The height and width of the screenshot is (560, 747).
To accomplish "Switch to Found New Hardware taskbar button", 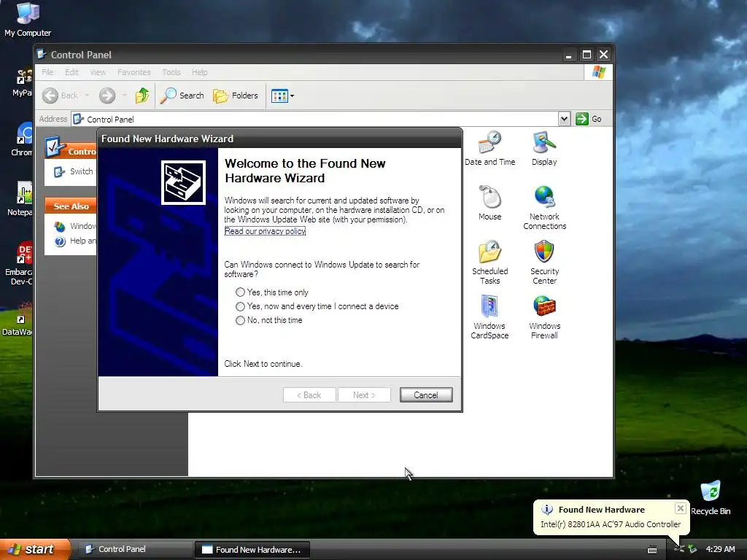I will click(x=252, y=550).
